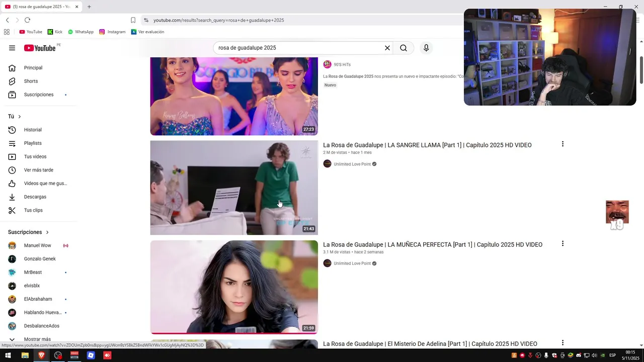Open LA MUÑECA PERFECTA video thumbnail
This screenshot has height=362, width=644.
pos(234,287)
